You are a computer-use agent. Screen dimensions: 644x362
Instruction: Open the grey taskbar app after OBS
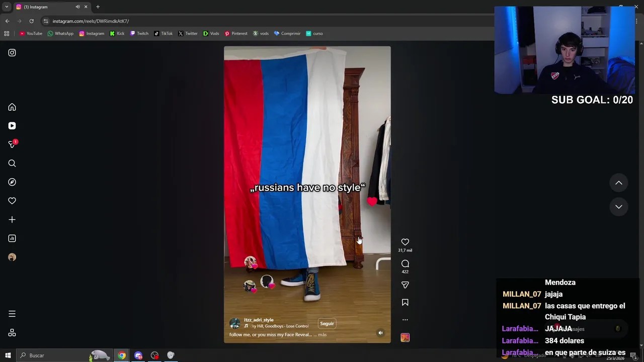(x=171, y=355)
